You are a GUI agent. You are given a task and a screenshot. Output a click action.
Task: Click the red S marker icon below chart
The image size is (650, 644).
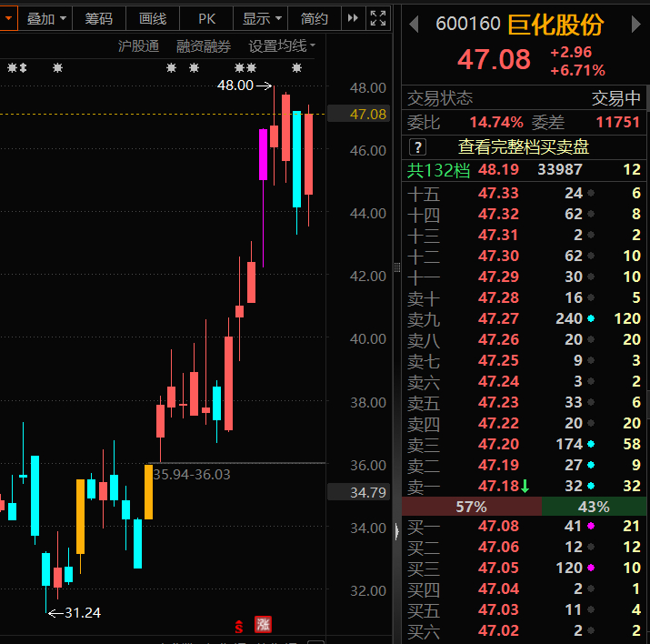(x=239, y=626)
